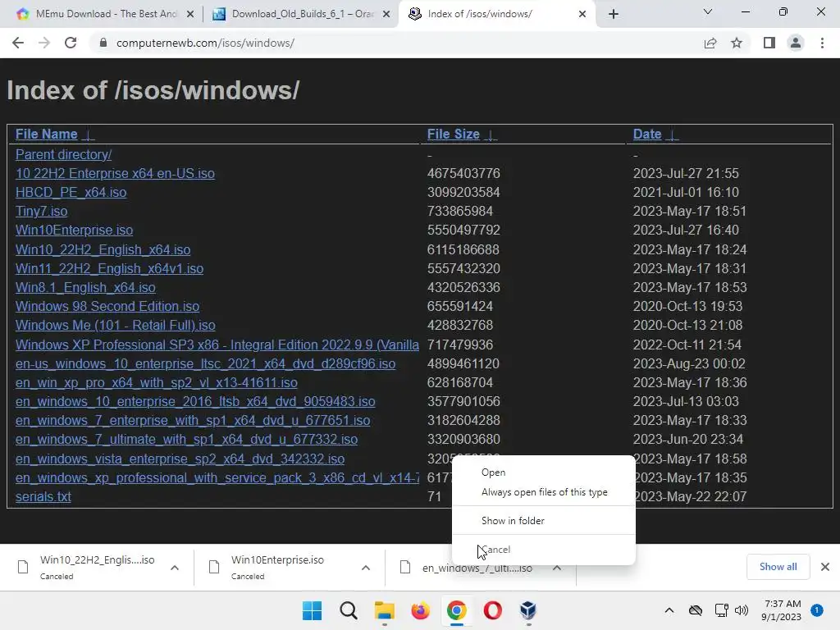Share this page icon in address bar

click(x=710, y=43)
